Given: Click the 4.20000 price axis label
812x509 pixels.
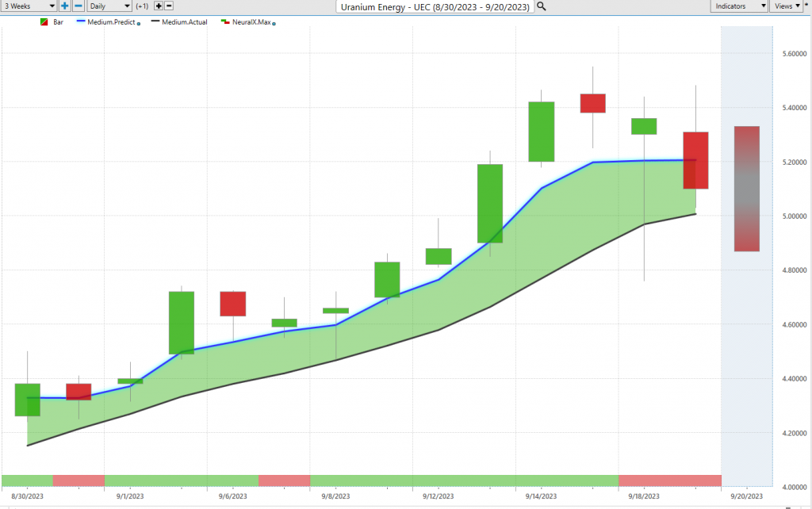Looking at the screenshot, I should pyautogui.click(x=795, y=433).
